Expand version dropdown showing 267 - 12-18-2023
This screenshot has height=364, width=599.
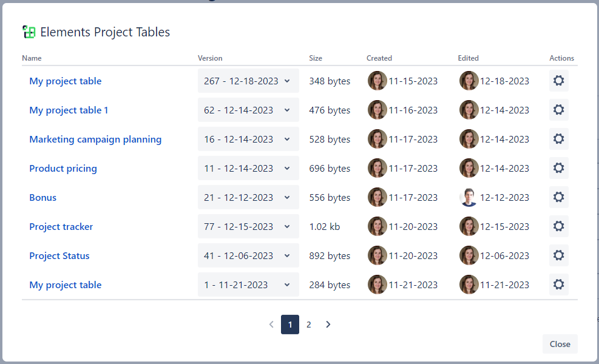pyautogui.click(x=248, y=81)
